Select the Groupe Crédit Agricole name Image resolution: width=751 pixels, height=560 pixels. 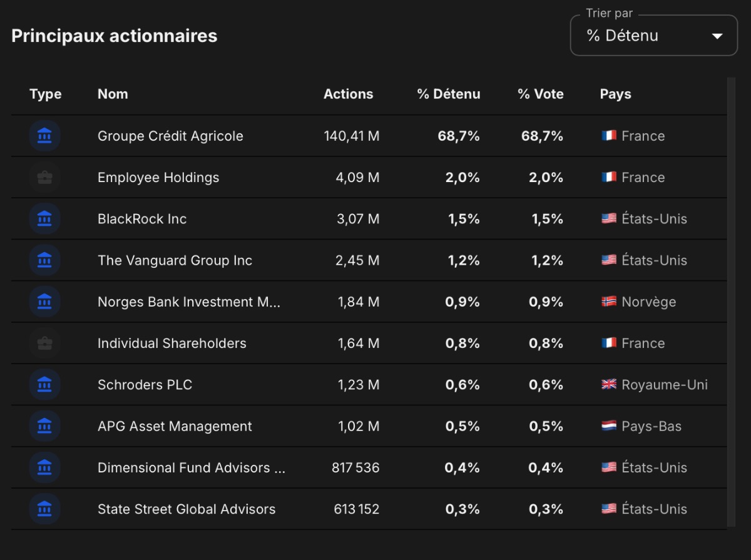click(x=170, y=136)
